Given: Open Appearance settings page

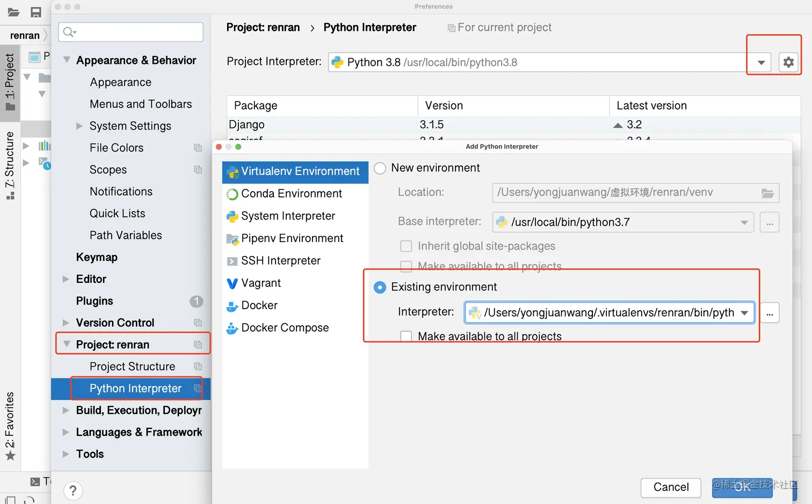Looking at the screenshot, I should pyautogui.click(x=120, y=82).
